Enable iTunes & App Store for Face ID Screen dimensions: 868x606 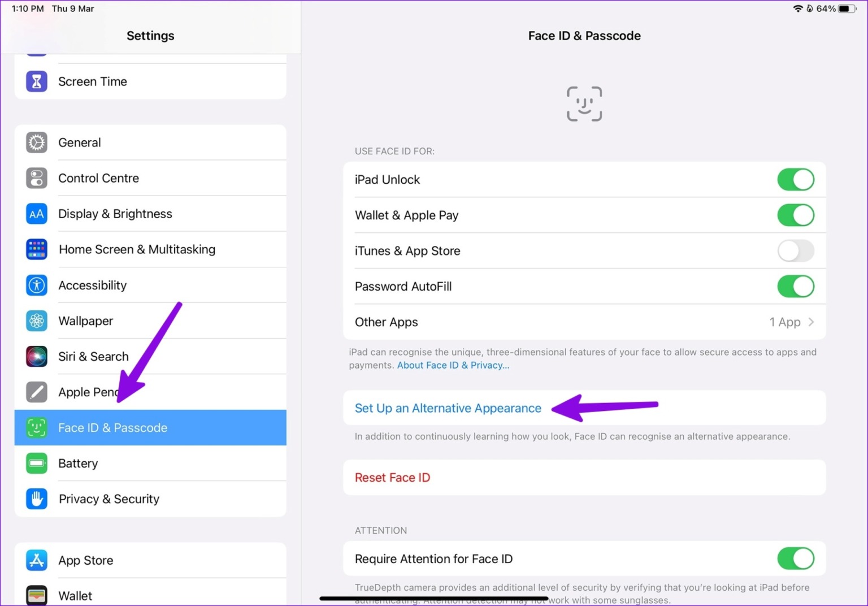pyautogui.click(x=796, y=250)
